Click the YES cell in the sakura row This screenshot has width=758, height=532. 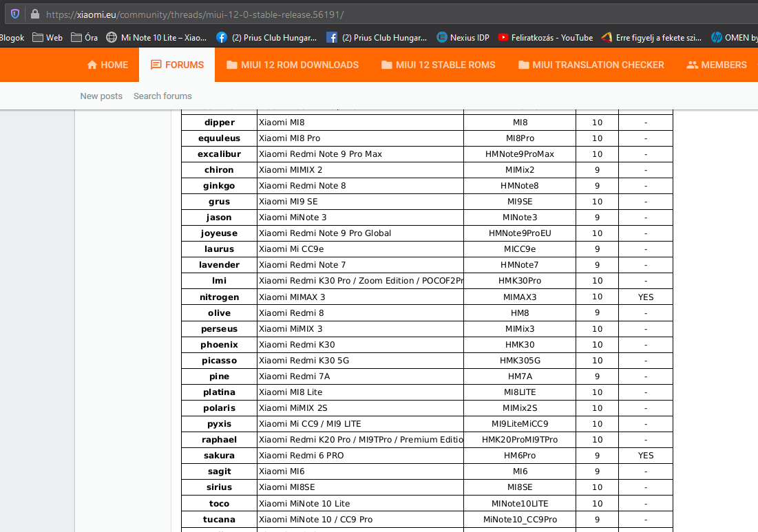646,456
